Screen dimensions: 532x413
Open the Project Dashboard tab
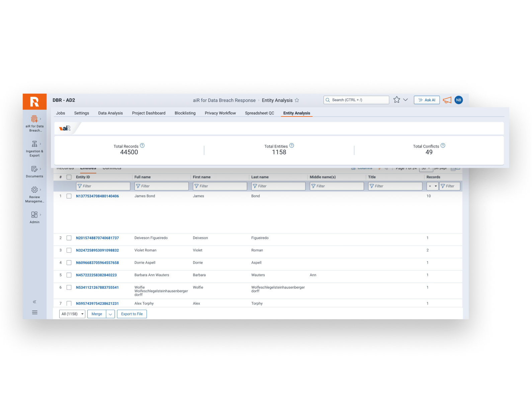pyautogui.click(x=149, y=113)
